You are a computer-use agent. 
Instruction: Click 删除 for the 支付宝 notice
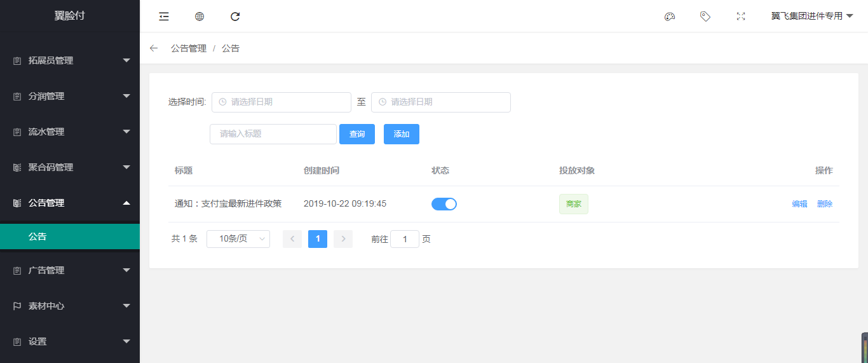click(825, 204)
